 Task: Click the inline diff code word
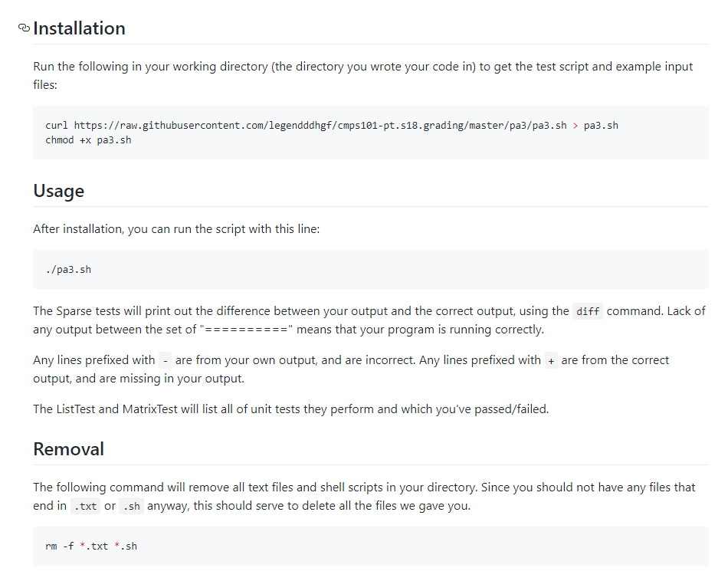click(x=588, y=311)
